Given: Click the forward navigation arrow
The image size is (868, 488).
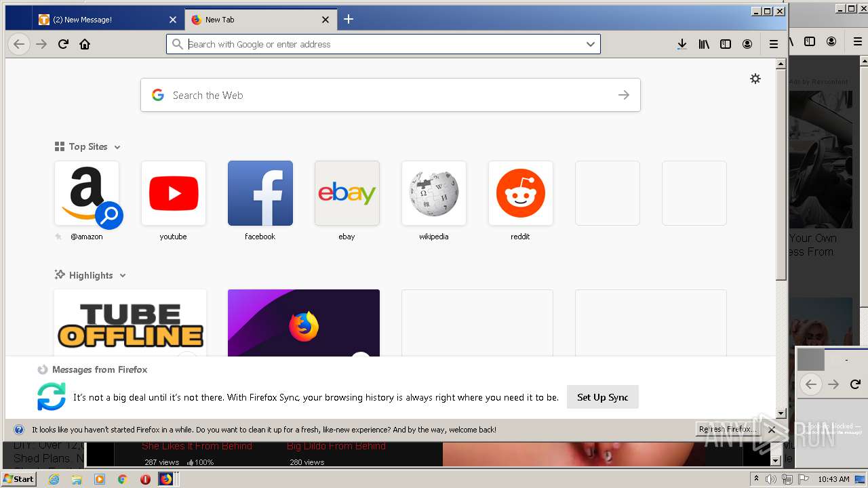Looking at the screenshot, I should point(41,44).
